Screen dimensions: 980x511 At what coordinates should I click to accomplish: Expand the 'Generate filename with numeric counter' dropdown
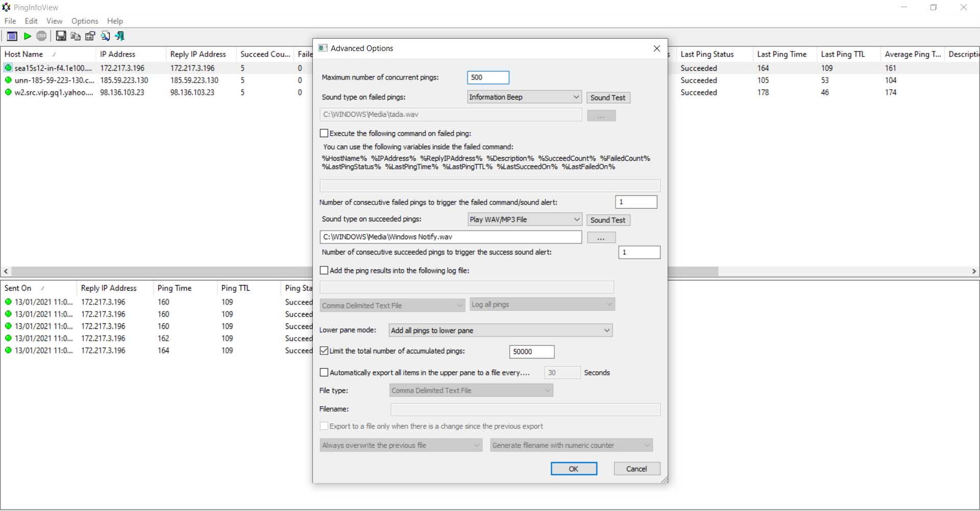(x=571, y=445)
